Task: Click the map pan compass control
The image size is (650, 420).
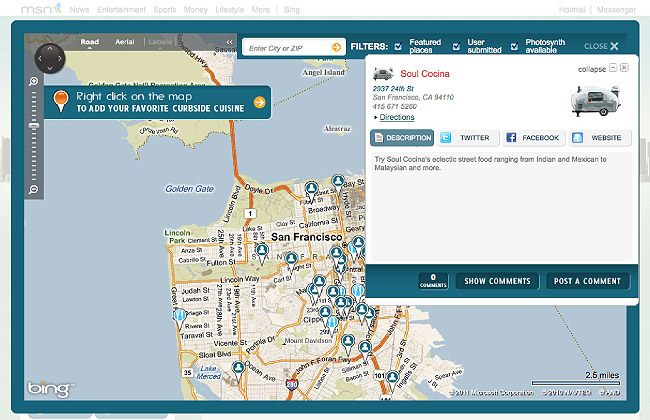Action: [x=50, y=58]
